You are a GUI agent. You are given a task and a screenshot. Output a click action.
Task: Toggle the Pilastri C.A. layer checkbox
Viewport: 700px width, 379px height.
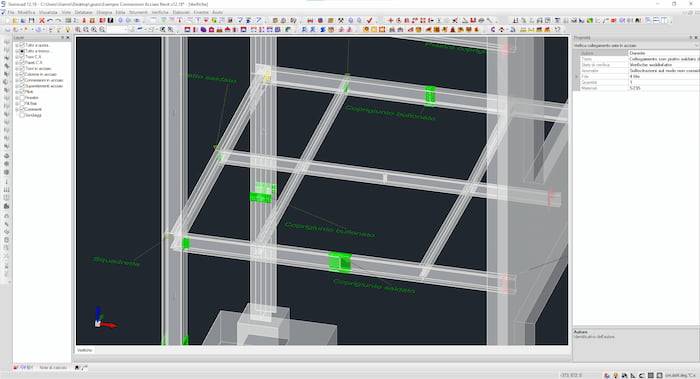pos(22,62)
